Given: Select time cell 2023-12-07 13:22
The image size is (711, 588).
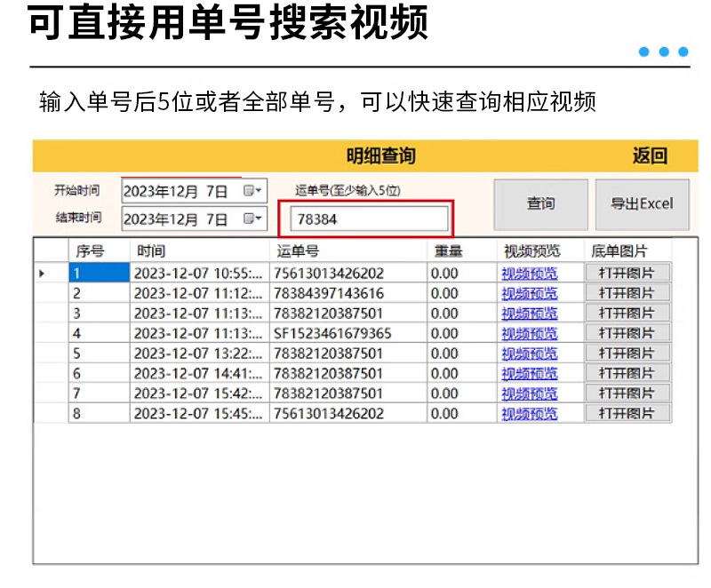Looking at the screenshot, I should tap(200, 354).
